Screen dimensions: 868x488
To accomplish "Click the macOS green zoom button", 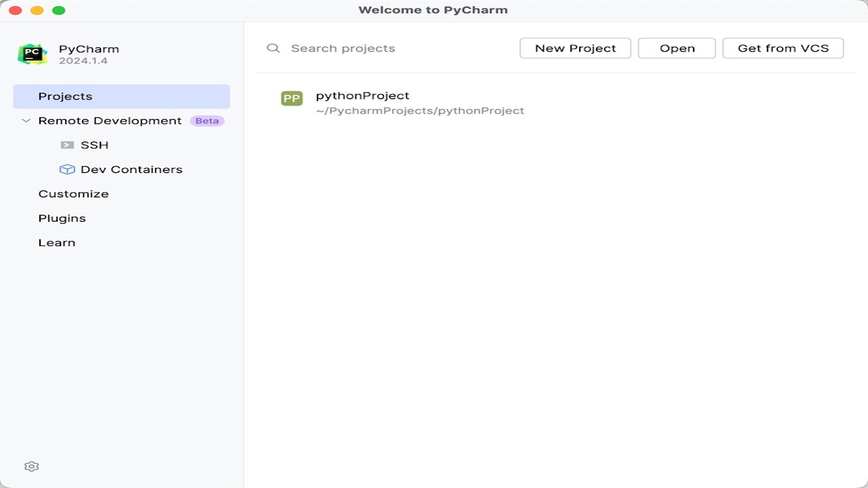I will (58, 10).
